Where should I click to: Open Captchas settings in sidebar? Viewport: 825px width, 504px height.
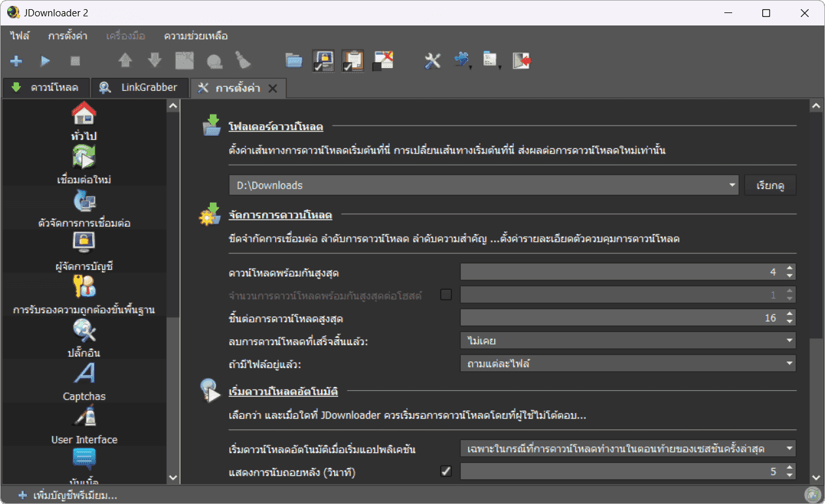coord(84,382)
